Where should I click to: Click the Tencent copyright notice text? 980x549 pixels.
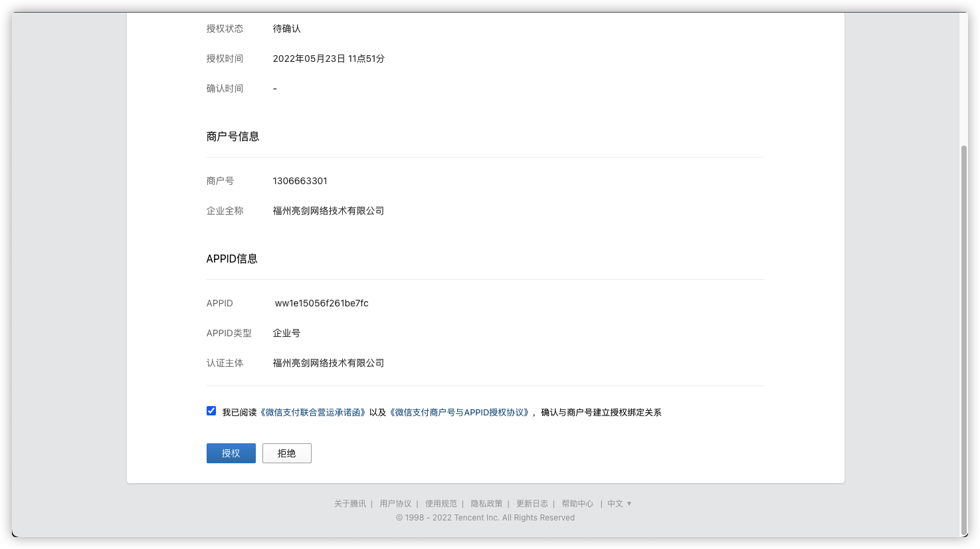(486, 518)
